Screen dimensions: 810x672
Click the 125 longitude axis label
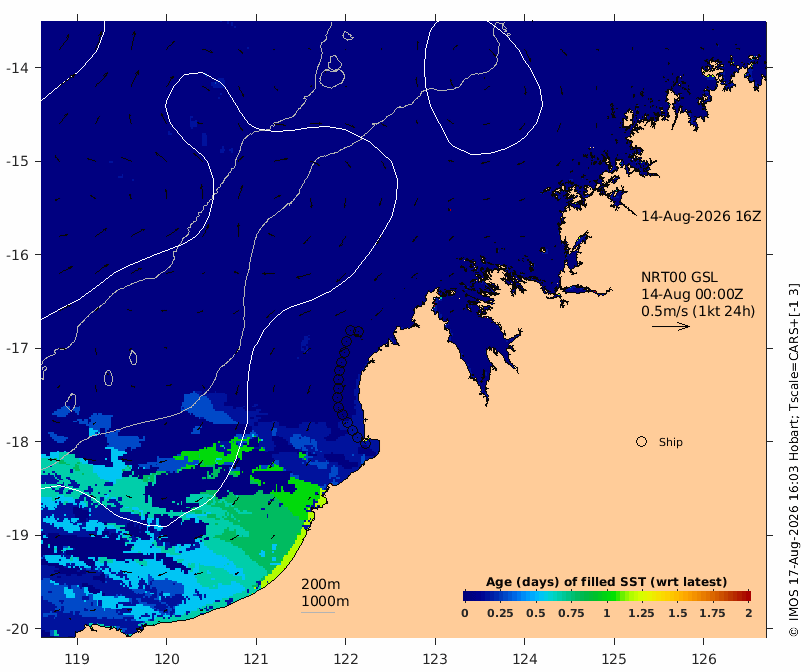[x=614, y=659]
